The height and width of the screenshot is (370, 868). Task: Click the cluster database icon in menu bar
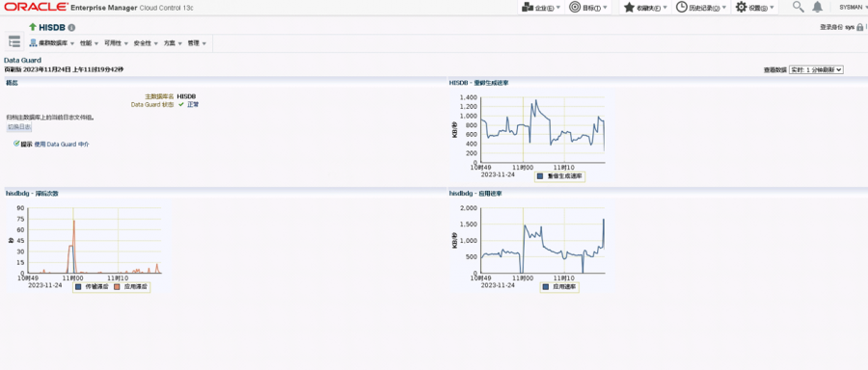[33, 43]
